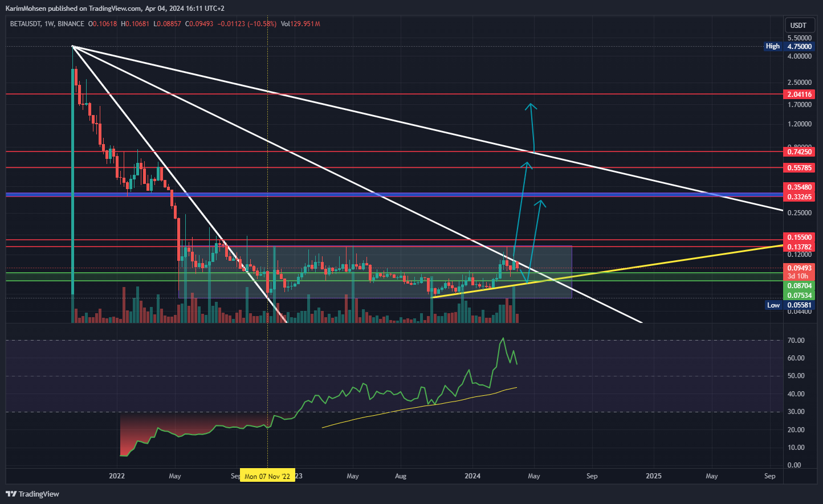Click the red 0.15500 price label

point(799,237)
